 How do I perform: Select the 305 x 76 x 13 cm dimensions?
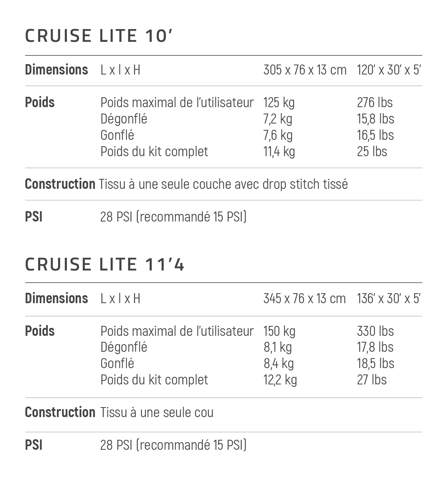(305, 70)
